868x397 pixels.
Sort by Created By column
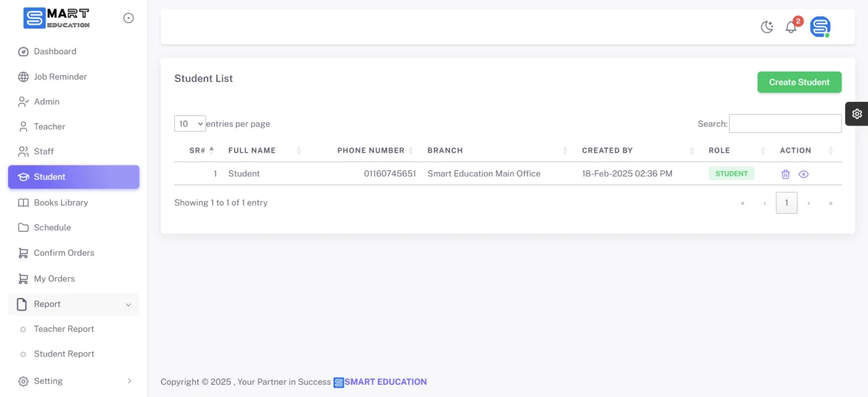pyautogui.click(x=638, y=151)
